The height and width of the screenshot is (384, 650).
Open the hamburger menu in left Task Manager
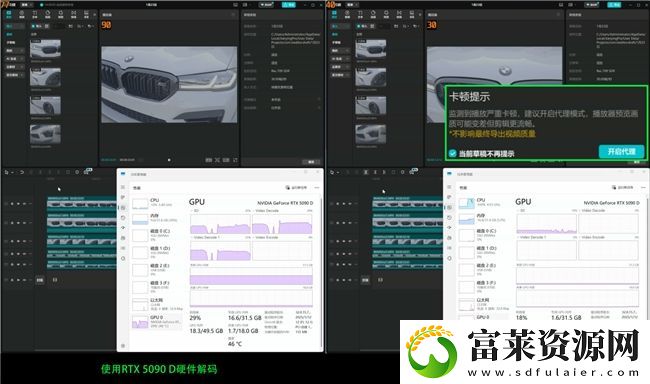123,187
